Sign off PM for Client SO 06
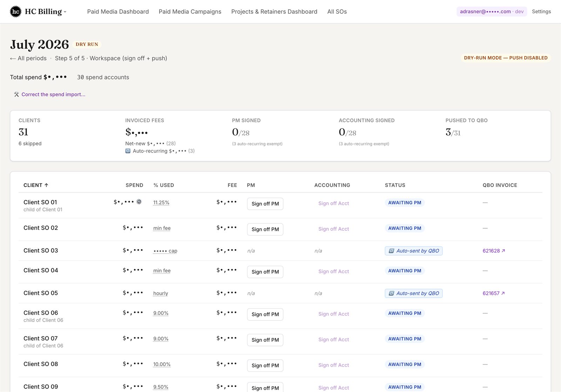The height and width of the screenshot is (392, 561). point(265,314)
